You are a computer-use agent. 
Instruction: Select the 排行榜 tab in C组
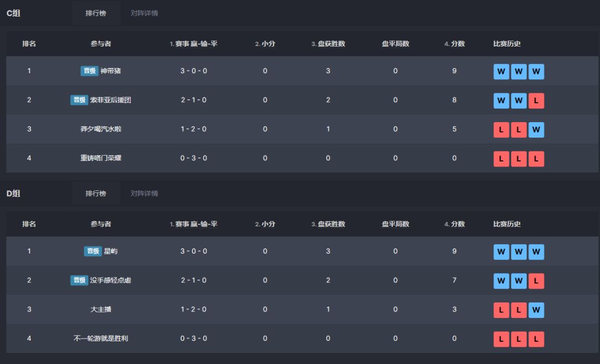pyautogui.click(x=96, y=13)
